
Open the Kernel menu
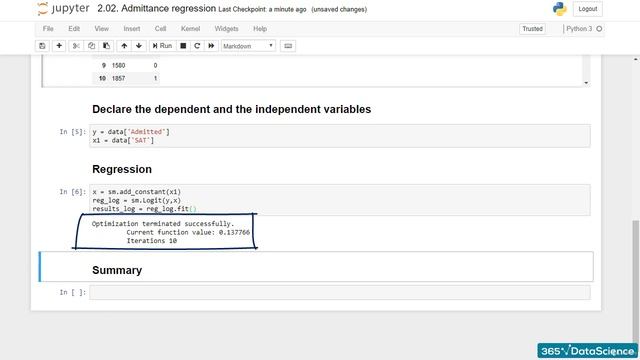point(190,29)
